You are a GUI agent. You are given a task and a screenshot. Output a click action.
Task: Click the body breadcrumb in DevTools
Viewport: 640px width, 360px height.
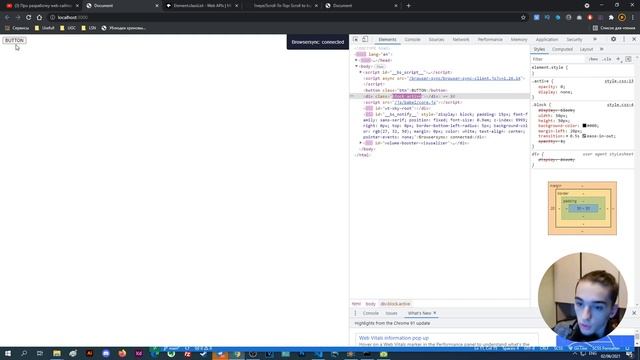(x=370, y=304)
